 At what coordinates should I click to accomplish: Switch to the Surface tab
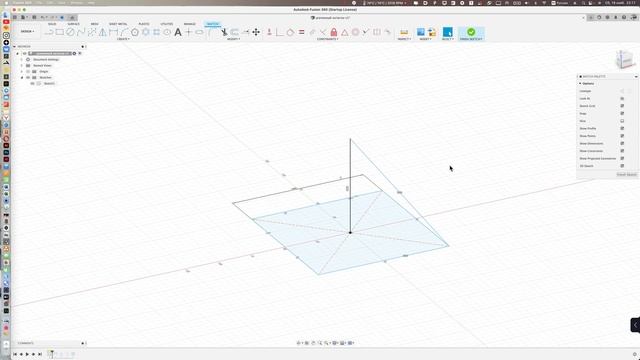73,24
